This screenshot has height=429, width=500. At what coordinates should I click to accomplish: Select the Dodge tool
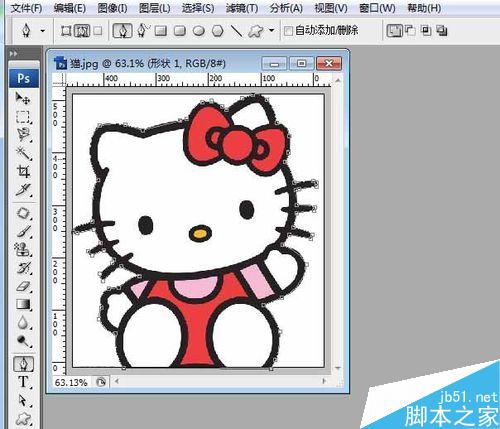[23, 341]
